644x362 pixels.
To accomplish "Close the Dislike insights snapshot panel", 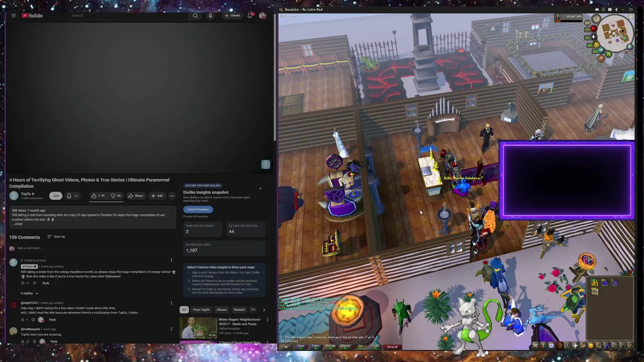I will point(260,189).
